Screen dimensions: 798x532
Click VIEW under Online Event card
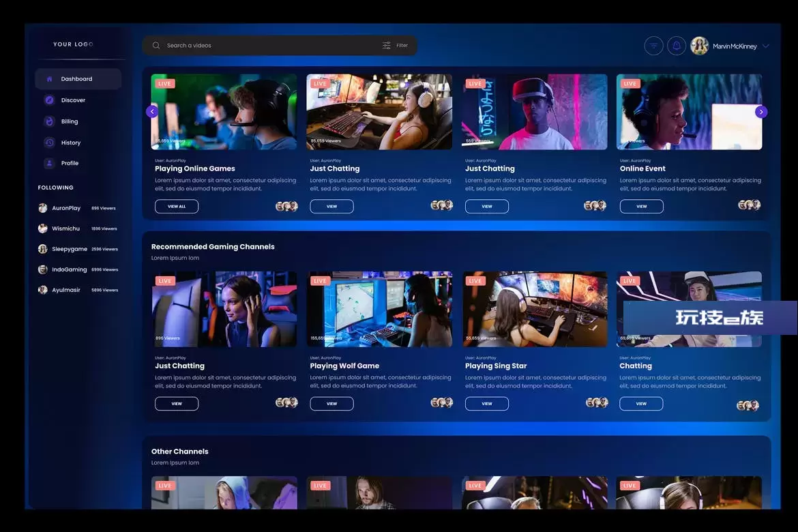(641, 206)
